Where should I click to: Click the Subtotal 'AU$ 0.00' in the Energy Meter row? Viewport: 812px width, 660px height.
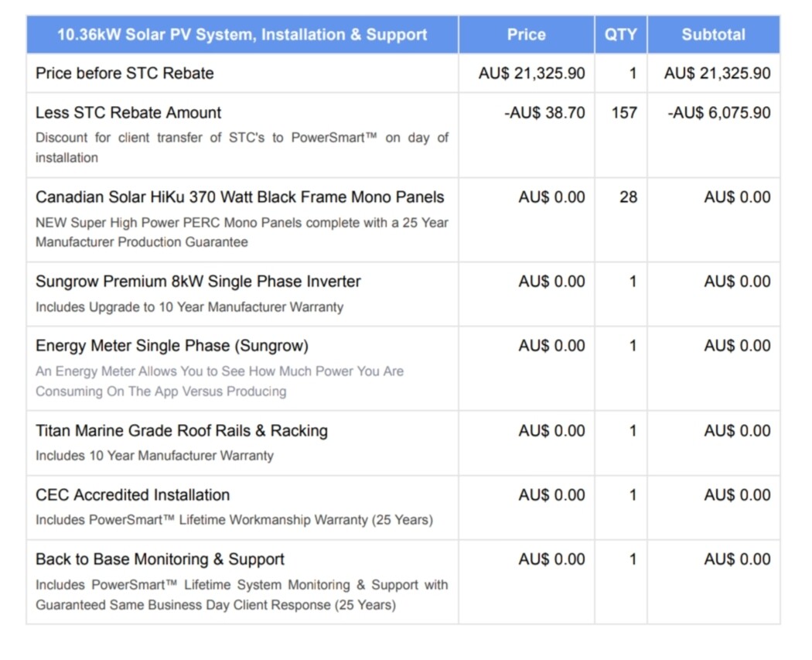point(737,346)
